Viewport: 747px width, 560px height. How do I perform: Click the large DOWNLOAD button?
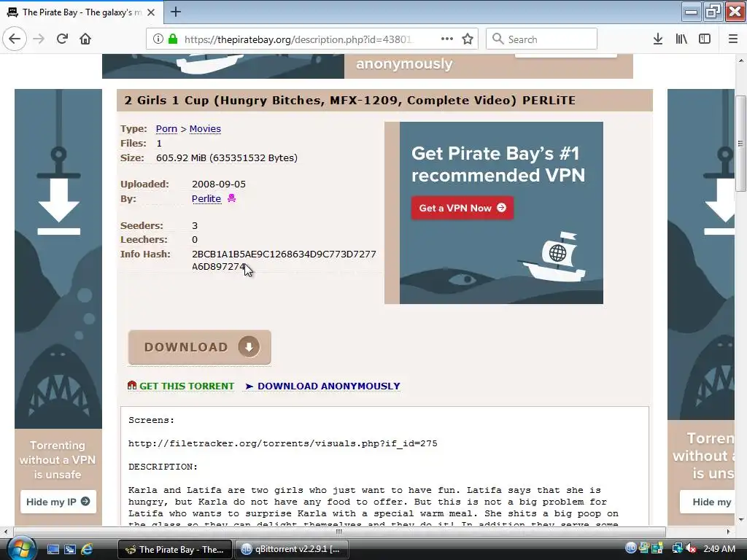pyautogui.click(x=200, y=347)
